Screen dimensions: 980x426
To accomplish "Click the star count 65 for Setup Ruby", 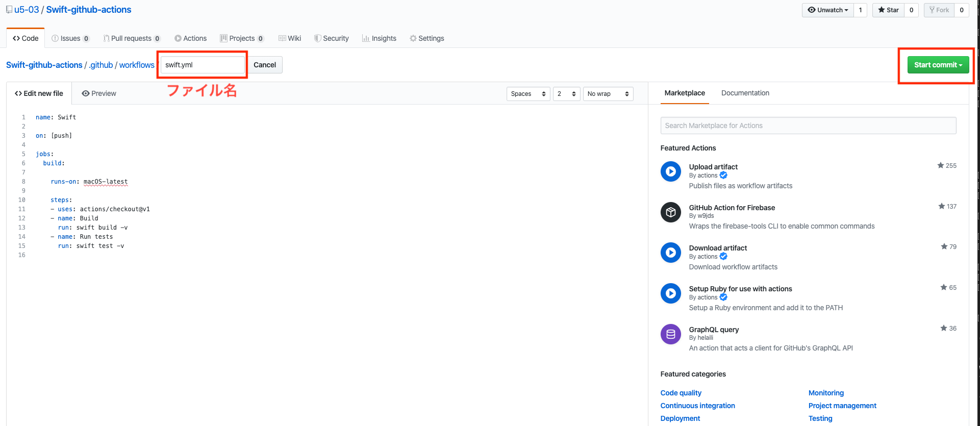I will (948, 287).
